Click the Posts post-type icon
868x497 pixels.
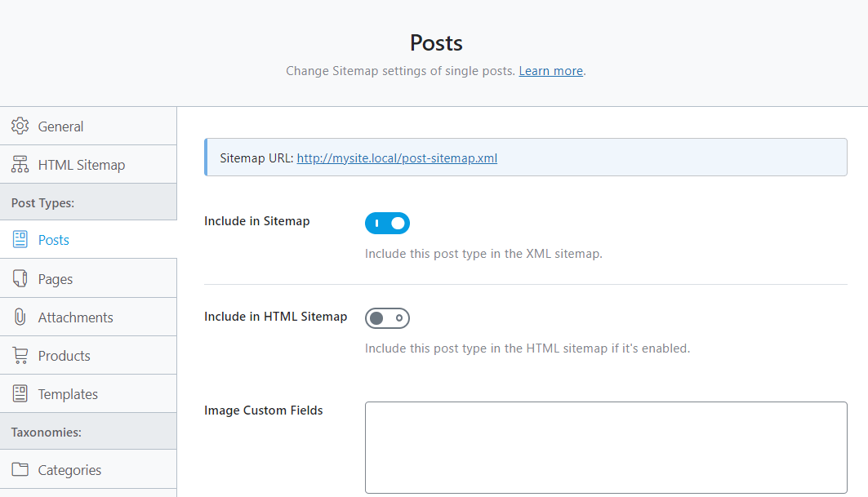(x=20, y=239)
